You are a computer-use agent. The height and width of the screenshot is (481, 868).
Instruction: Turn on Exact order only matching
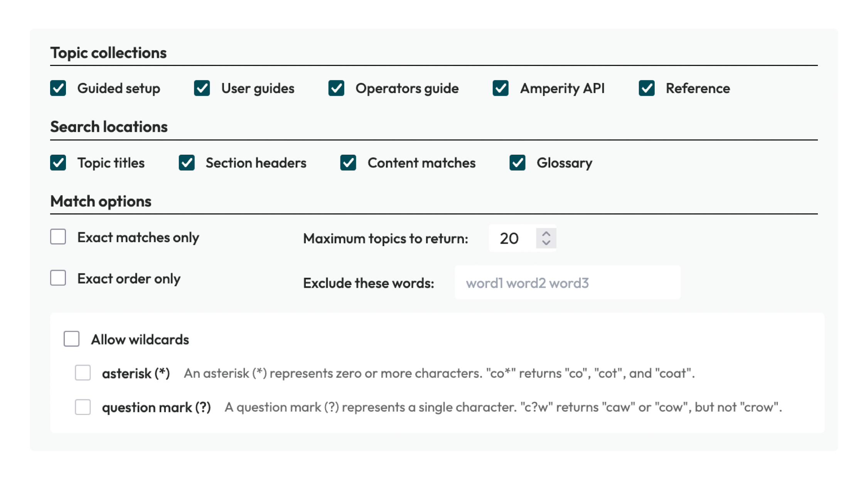58,278
